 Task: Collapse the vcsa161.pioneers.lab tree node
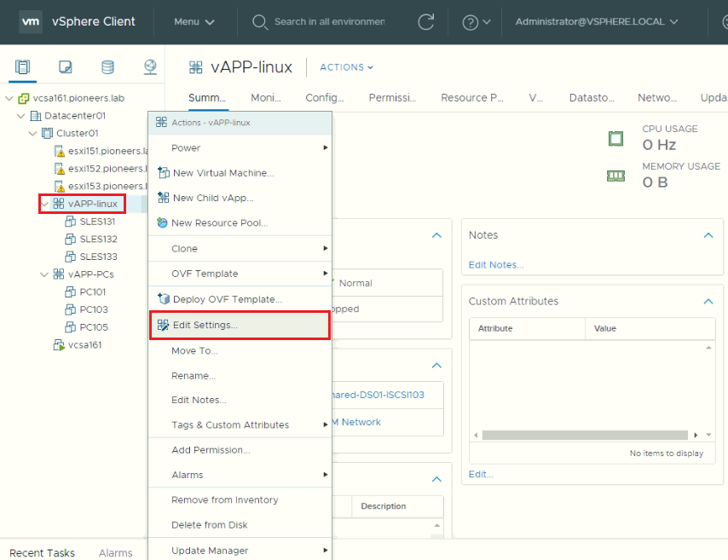pyautogui.click(x=9, y=98)
